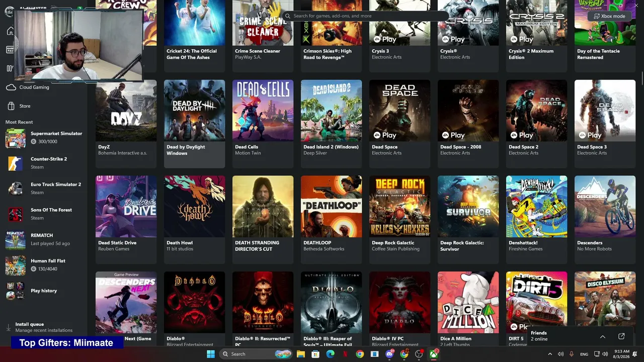
Task: Open the Dead Space 3 tile
Action: (605, 124)
